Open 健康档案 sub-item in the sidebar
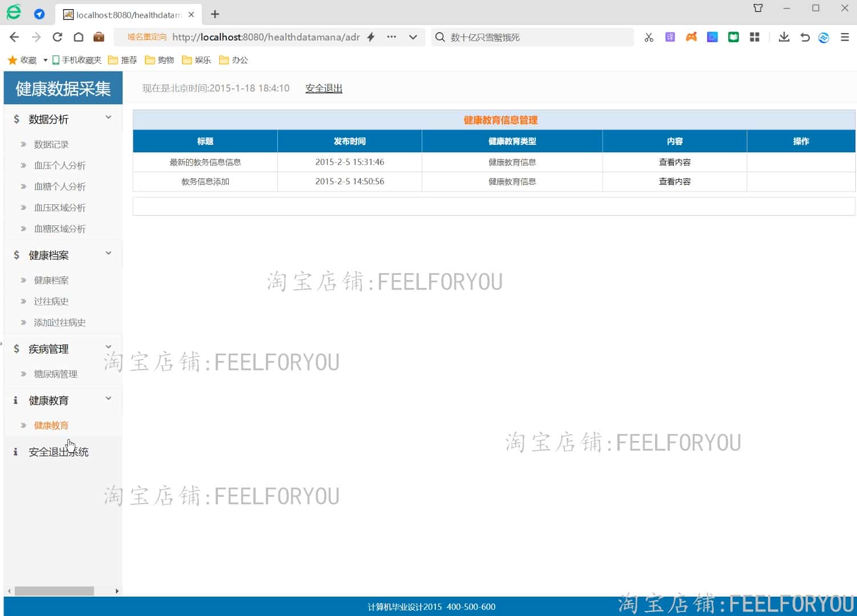The width and height of the screenshot is (857, 616). (51, 280)
